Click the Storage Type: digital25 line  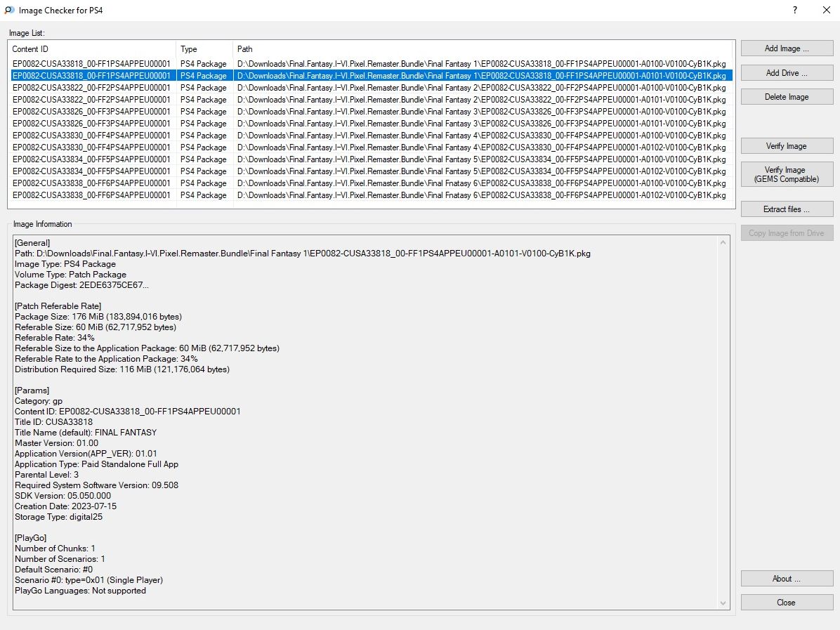(x=58, y=517)
